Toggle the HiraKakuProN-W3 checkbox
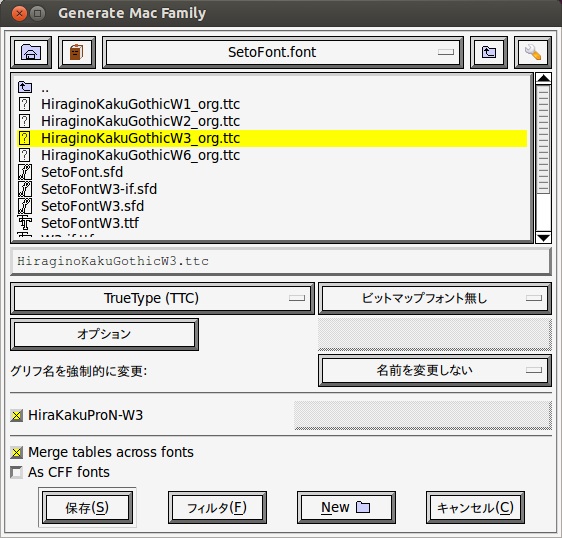The height and width of the screenshot is (538, 562). pos(16,415)
